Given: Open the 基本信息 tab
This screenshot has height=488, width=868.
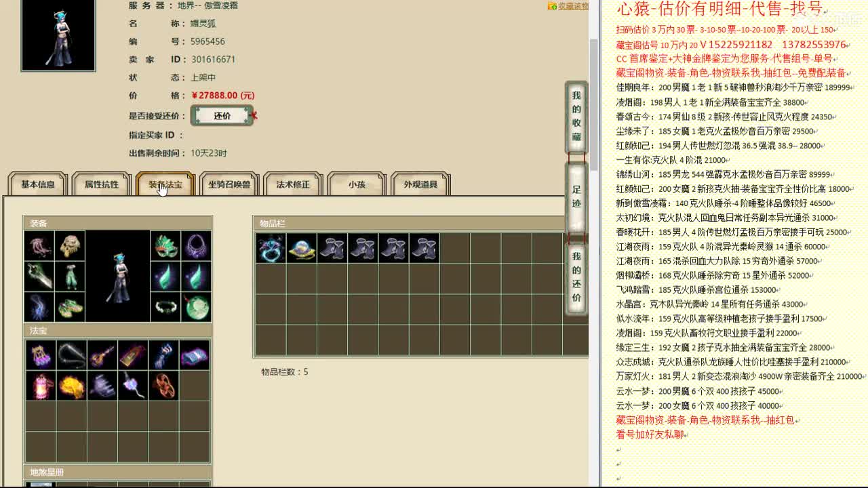Looking at the screenshot, I should point(38,184).
